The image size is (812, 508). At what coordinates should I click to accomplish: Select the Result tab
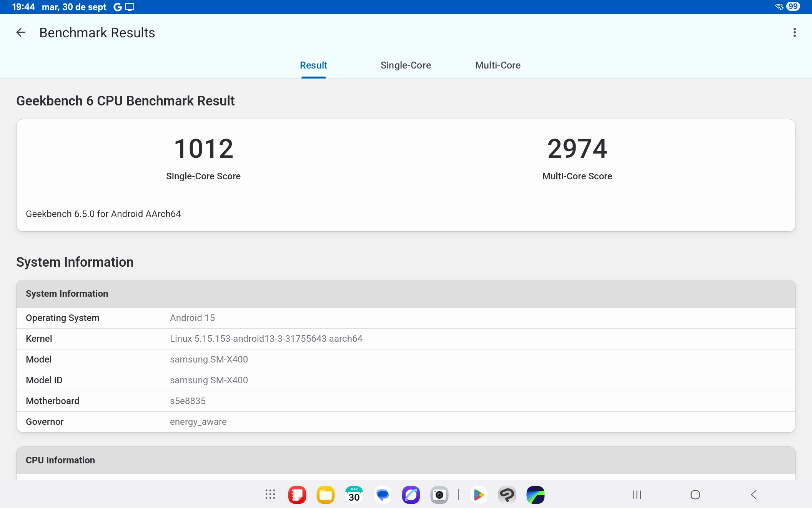coord(313,65)
